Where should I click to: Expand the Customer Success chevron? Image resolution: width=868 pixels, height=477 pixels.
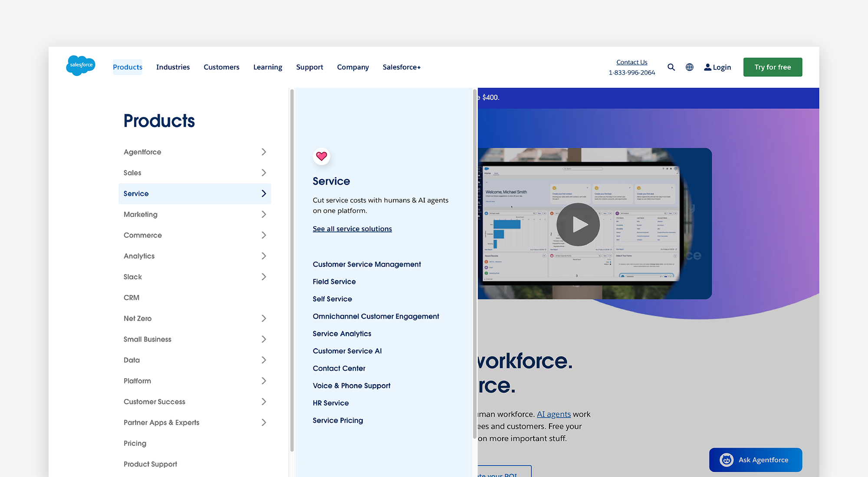pos(263,402)
